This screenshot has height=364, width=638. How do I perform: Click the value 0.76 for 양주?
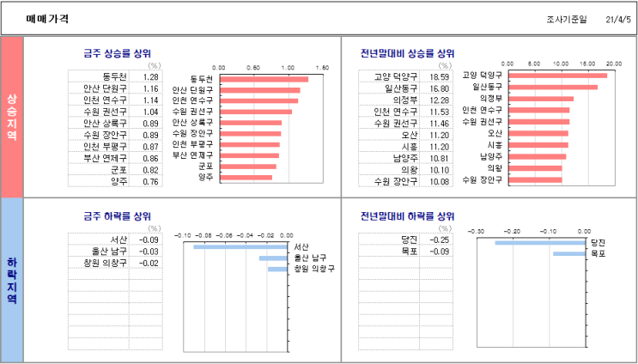coord(150,182)
